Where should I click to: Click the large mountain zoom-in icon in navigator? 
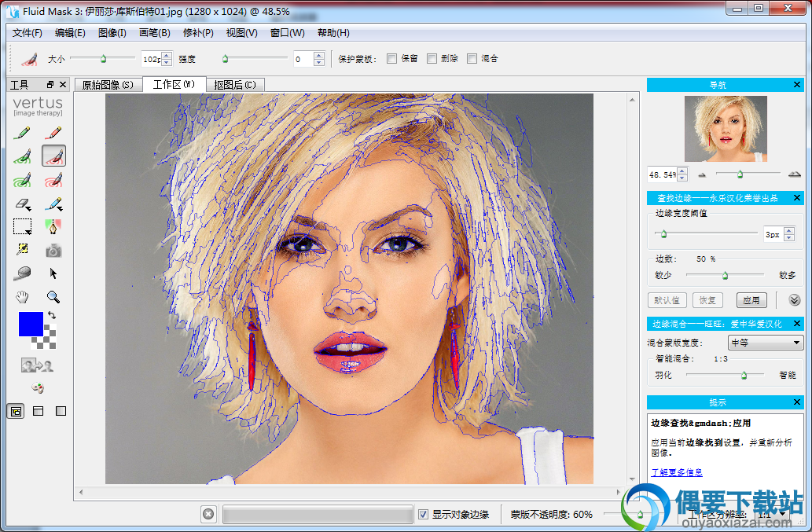[x=795, y=174]
